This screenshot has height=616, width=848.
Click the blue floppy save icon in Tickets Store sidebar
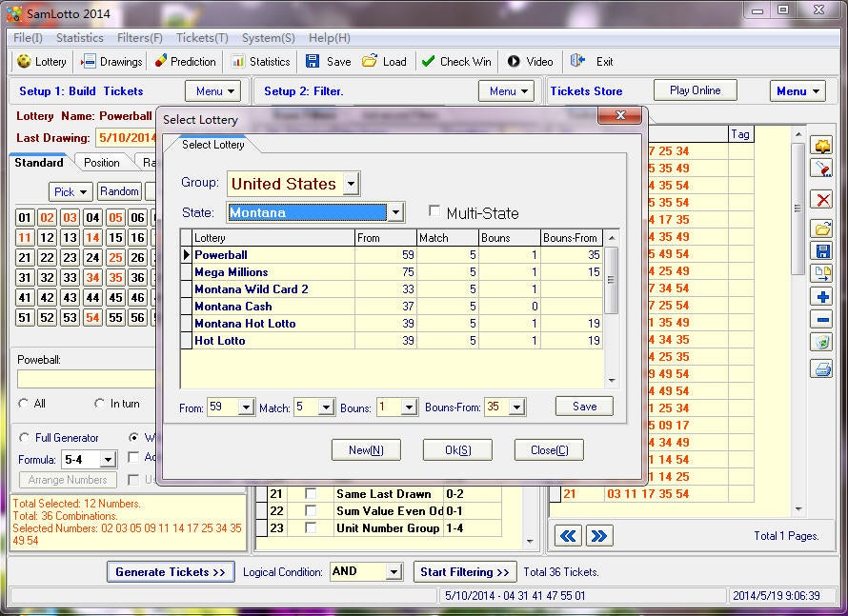[821, 251]
